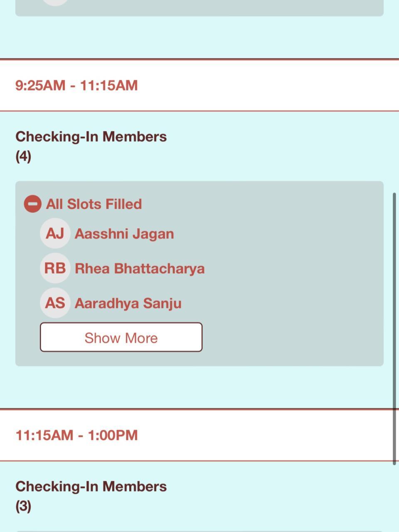This screenshot has height=532, width=399.
Task: Click the All Slots Filled status label
Action: click(x=94, y=204)
